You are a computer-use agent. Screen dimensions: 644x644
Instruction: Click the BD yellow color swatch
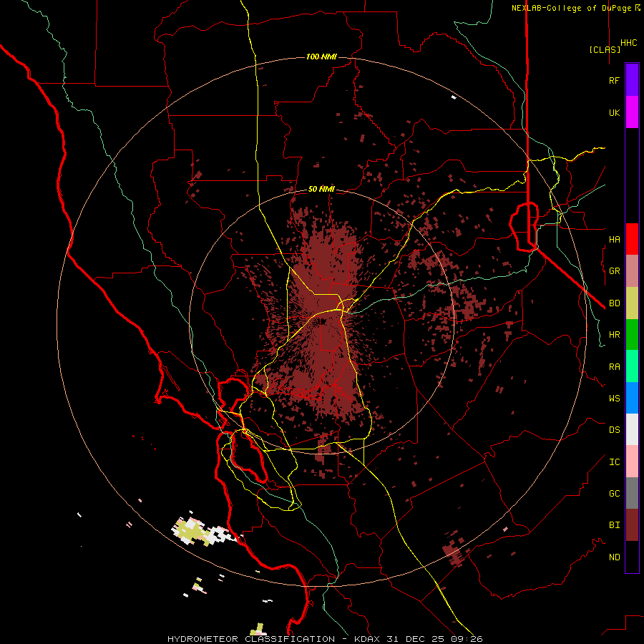click(632, 303)
